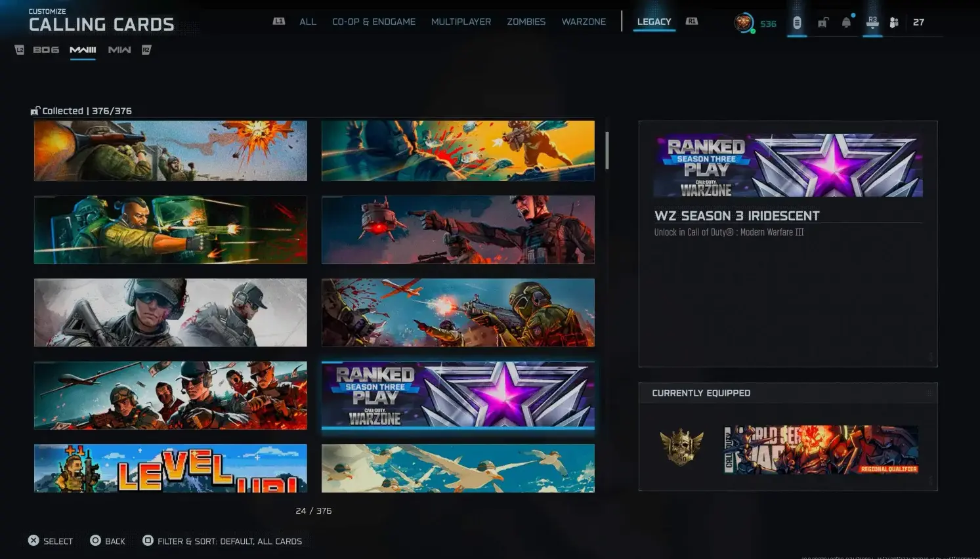The image size is (980, 559).
Task: Click the padlock icon in top bar
Action: pos(823,23)
